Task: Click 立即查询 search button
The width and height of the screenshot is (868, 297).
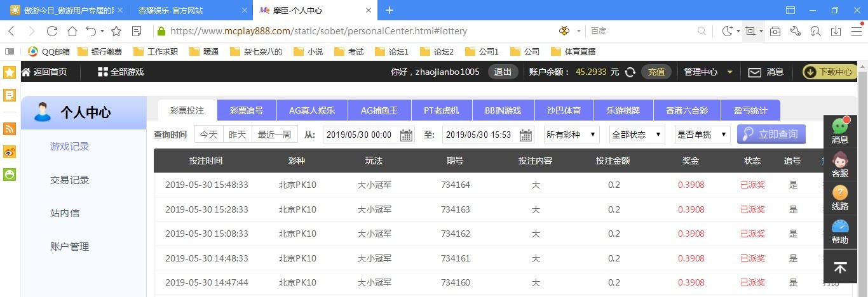Action: tap(771, 134)
